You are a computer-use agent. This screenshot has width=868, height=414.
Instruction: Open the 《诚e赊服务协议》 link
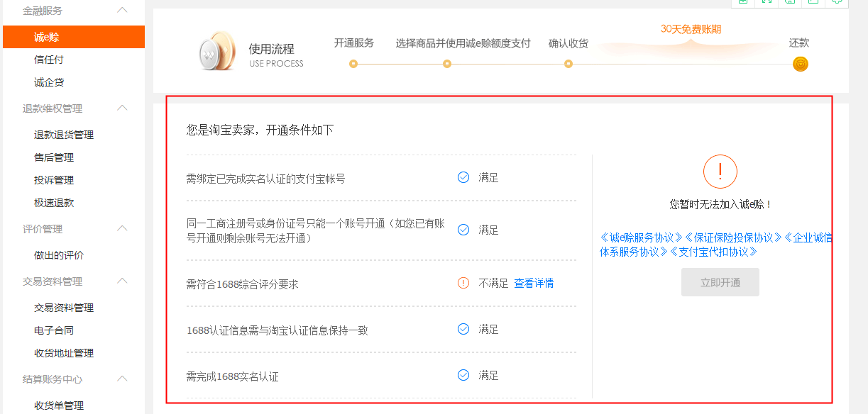642,237
